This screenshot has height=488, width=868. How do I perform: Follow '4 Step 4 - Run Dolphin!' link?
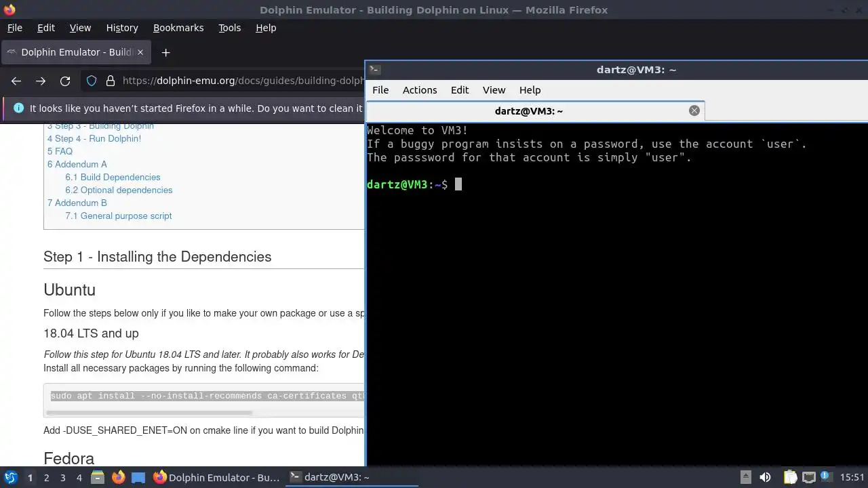point(94,138)
